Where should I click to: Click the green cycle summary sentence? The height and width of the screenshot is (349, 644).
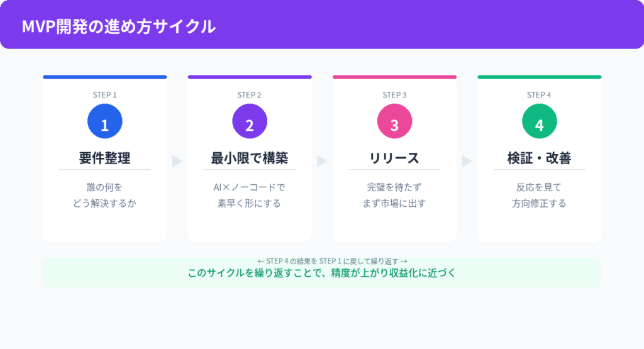point(321,274)
